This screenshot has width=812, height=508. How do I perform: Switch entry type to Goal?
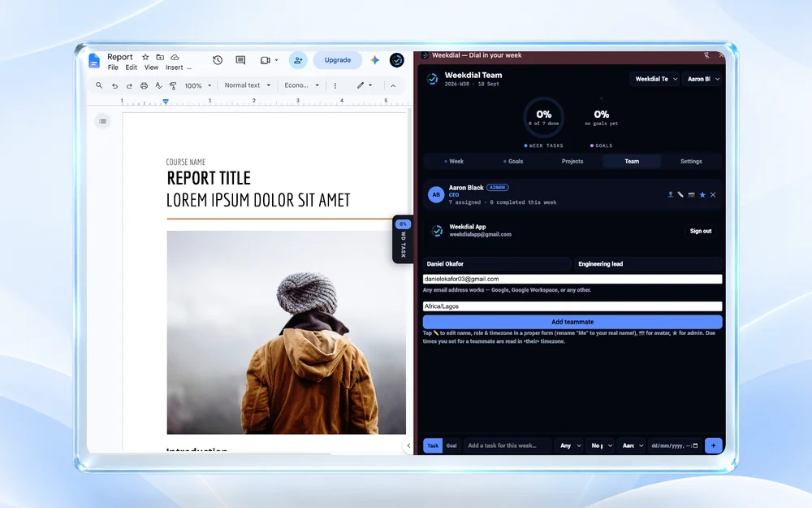point(451,445)
